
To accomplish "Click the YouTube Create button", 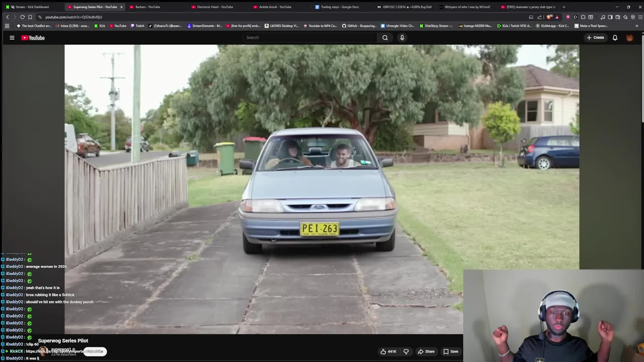I will tap(595, 38).
